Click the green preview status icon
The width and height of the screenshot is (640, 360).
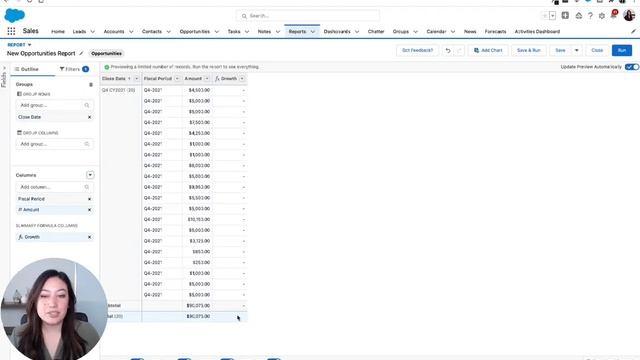(107, 67)
